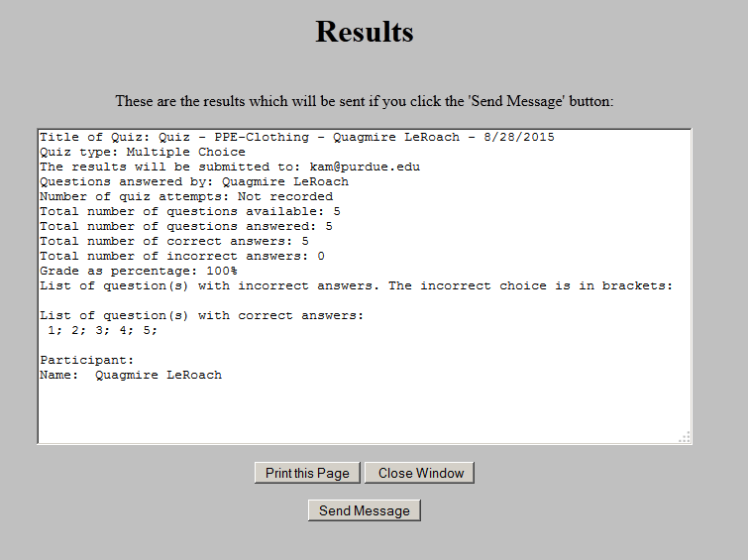Click the 'Name: Quagmire LeRoach' line

(x=131, y=376)
